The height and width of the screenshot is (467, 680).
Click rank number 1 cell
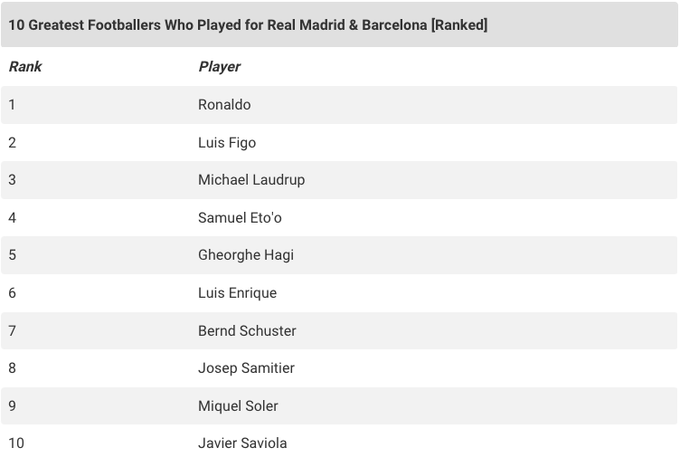click(x=12, y=105)
